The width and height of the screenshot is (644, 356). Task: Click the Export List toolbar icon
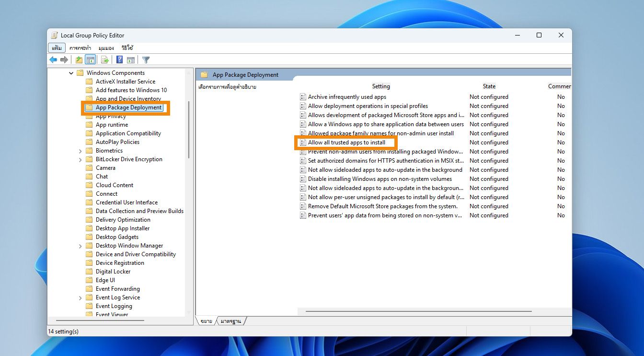tap(104, 60)
